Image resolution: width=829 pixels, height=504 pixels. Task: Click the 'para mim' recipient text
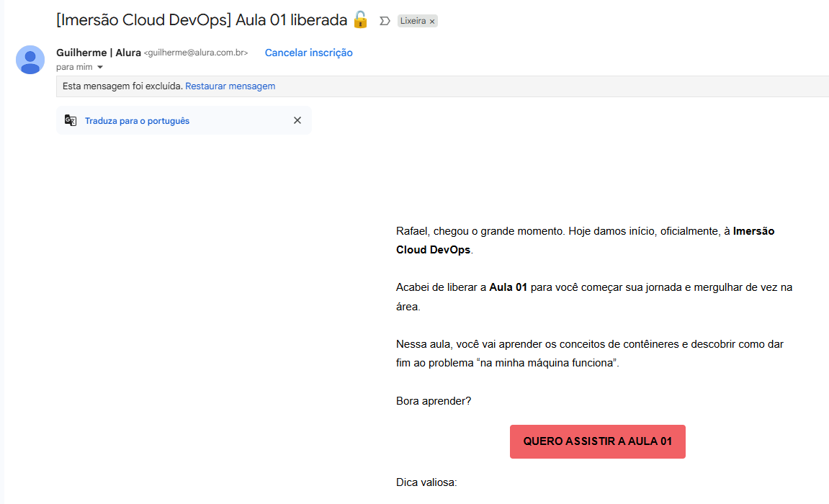pos(74,67)
